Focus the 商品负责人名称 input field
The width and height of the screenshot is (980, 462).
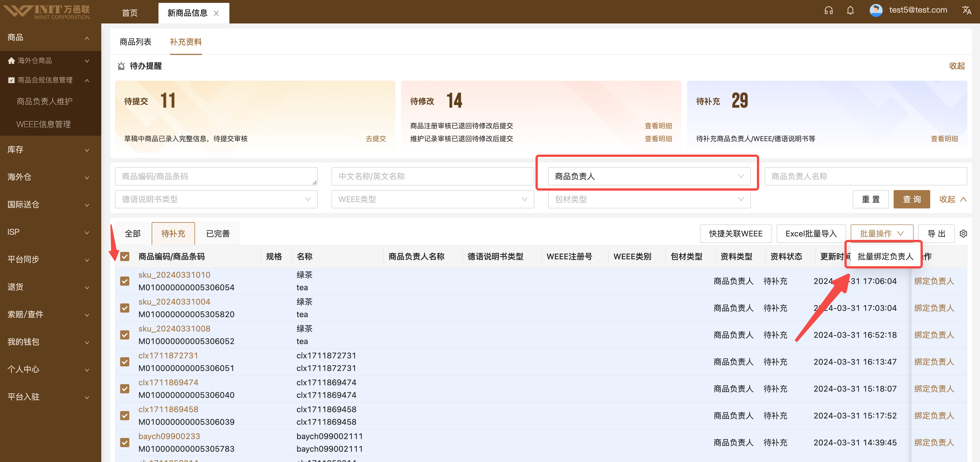coord(866,176)
